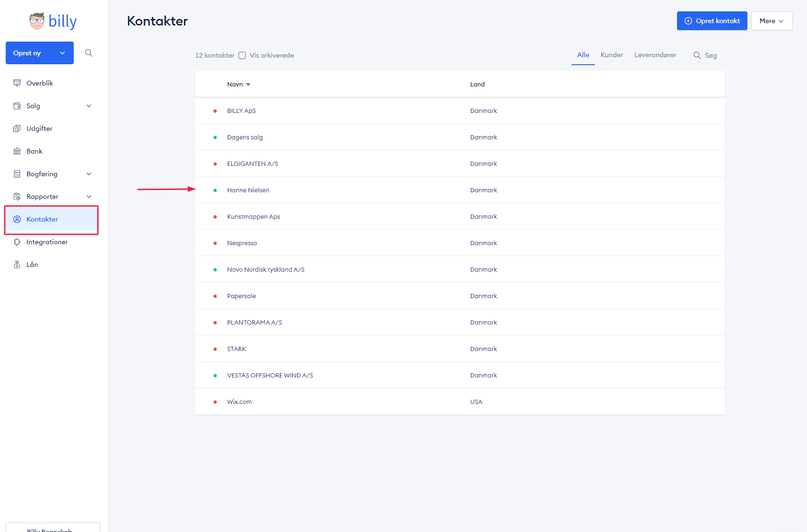Click the Søg search field

pos(705,55)
